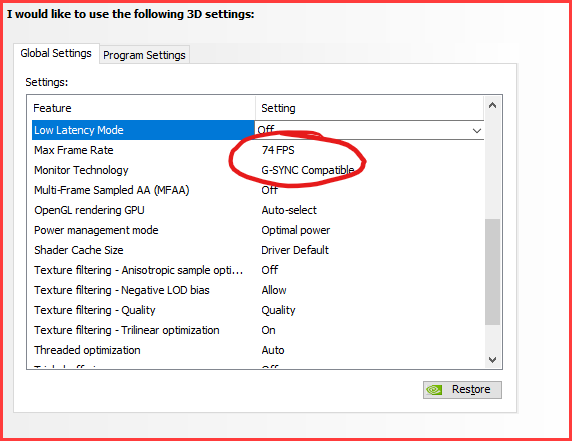Click the scrollbar up arrow
572x441 pixels.
coord(492,105)
